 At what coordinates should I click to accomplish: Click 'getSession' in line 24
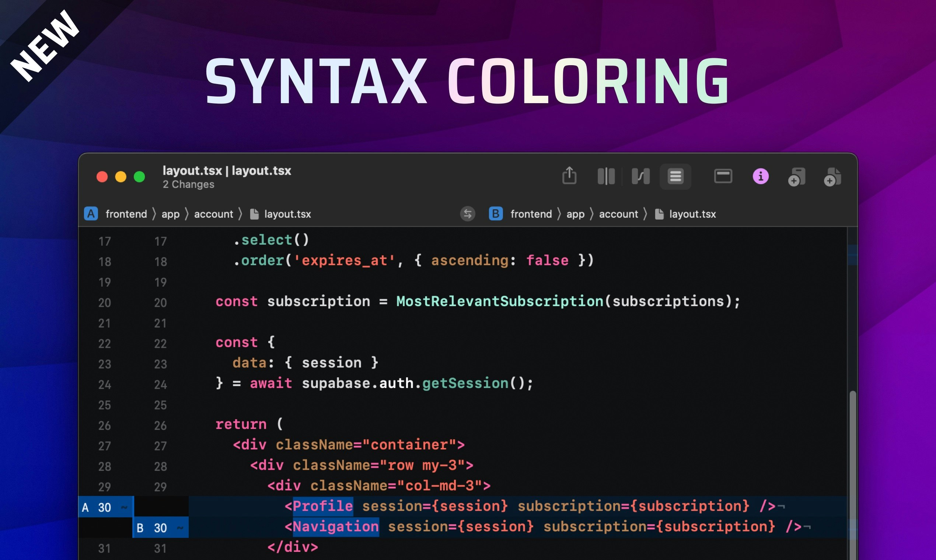[465, 383]
